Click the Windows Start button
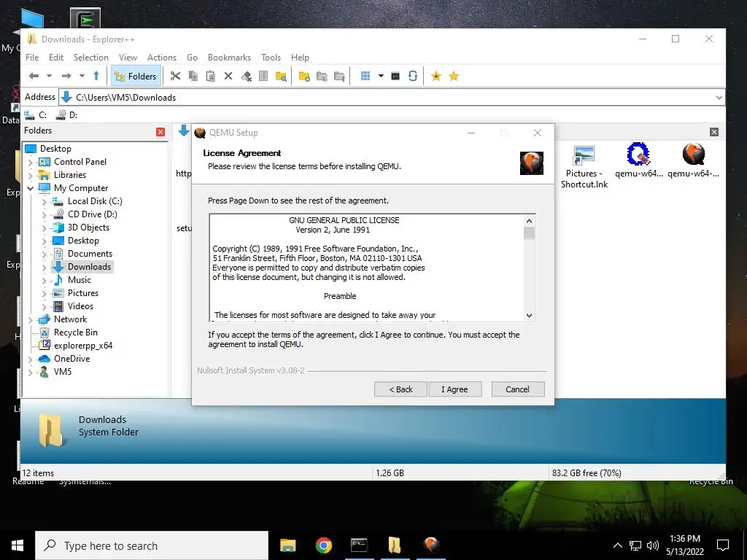 coord(18,545)
